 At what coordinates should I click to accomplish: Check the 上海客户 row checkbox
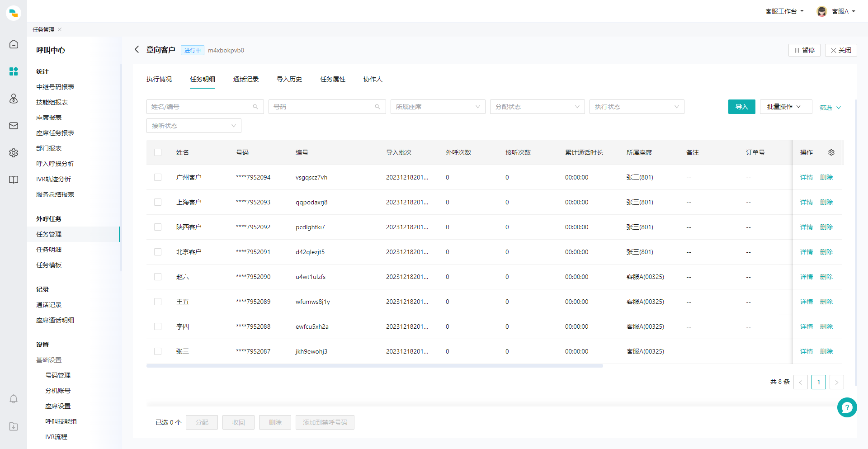coord(158,202)
